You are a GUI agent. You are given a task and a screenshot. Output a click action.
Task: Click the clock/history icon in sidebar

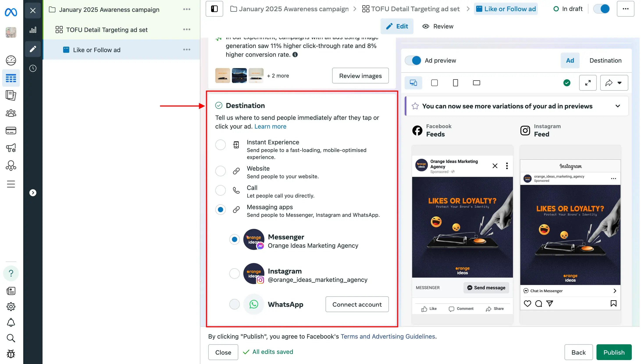tap(33, 69)
